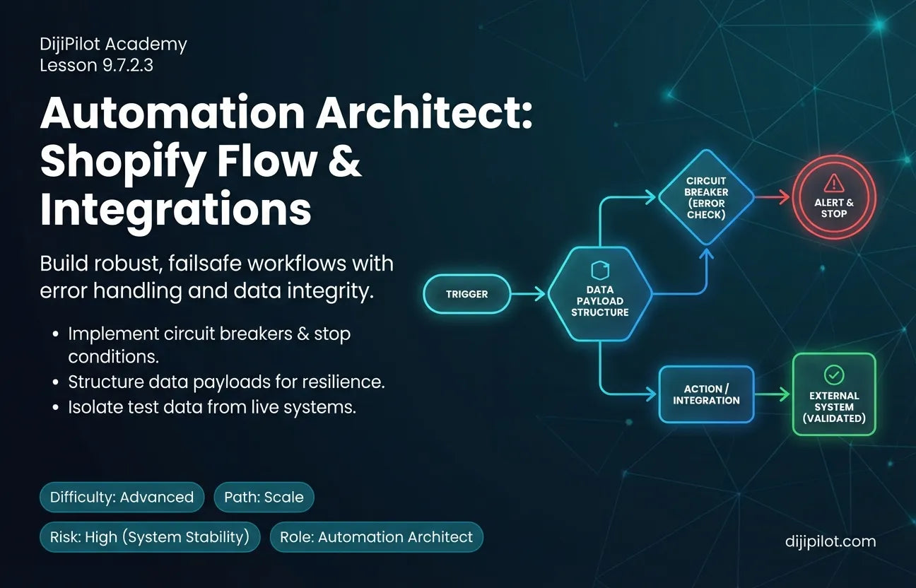Viewport: 916px width, 588px height.
Task: Click the Risk: High (System Stability) tag
Action: pyautogui.click(x=150, y=537)
